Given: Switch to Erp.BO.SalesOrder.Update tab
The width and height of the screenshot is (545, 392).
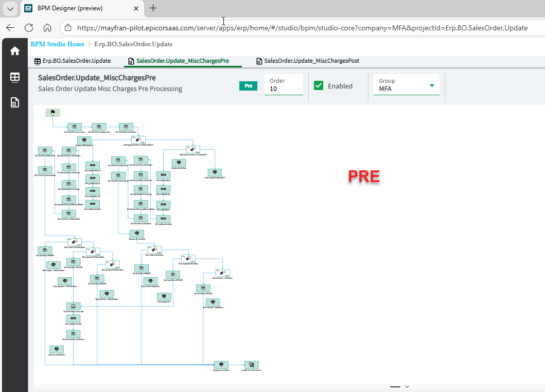Looking at the screenshot, I should pos(73,61).
